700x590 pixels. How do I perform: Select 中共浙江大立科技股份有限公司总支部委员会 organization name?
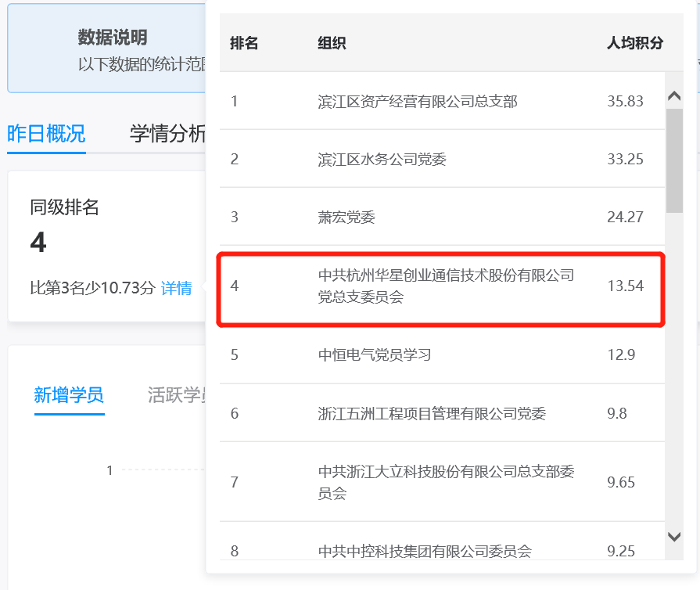click(x=446, y=482)
